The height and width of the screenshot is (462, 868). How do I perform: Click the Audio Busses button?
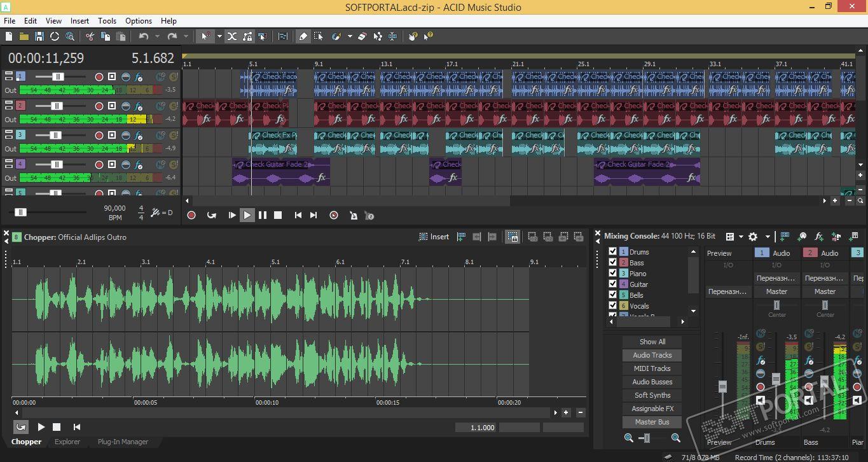(x=652, y=382)
